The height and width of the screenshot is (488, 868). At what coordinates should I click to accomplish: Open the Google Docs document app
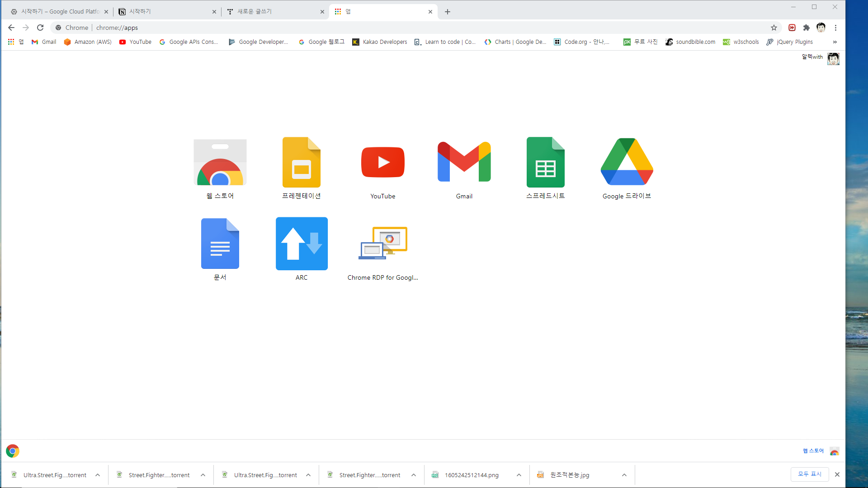(220, 244)
